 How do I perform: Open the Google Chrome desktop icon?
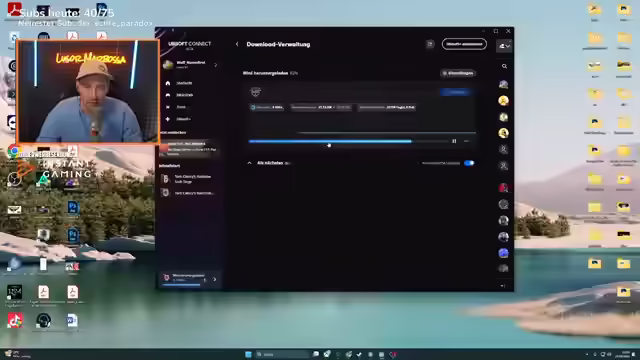coord(13,151)
